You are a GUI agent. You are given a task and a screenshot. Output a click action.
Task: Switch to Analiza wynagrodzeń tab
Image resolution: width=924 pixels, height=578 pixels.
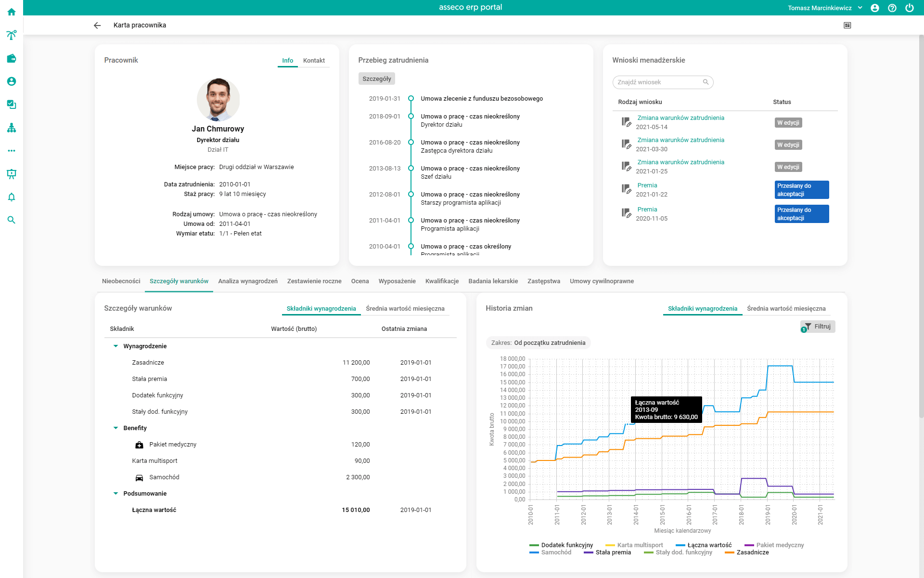tap(248, 281)
